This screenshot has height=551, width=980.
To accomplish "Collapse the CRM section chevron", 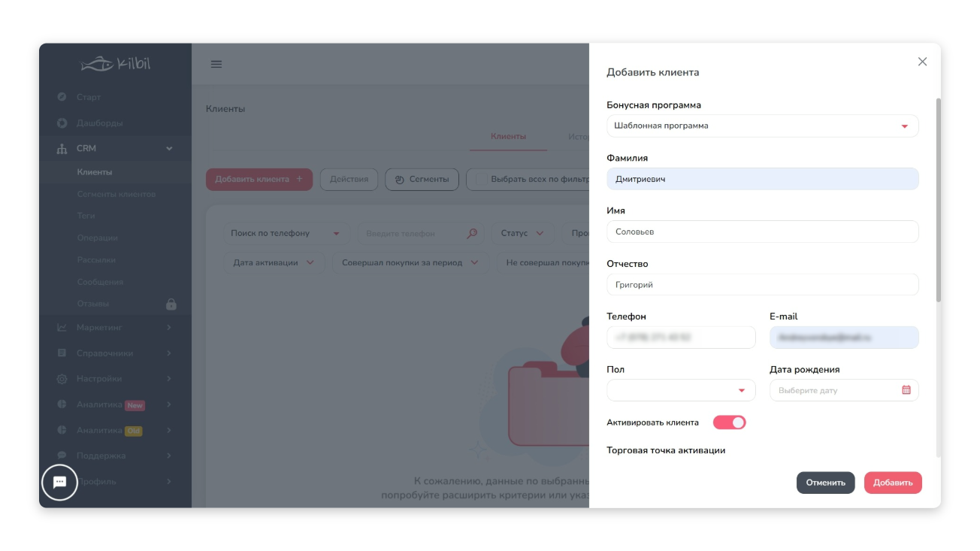I will point(170,149).
